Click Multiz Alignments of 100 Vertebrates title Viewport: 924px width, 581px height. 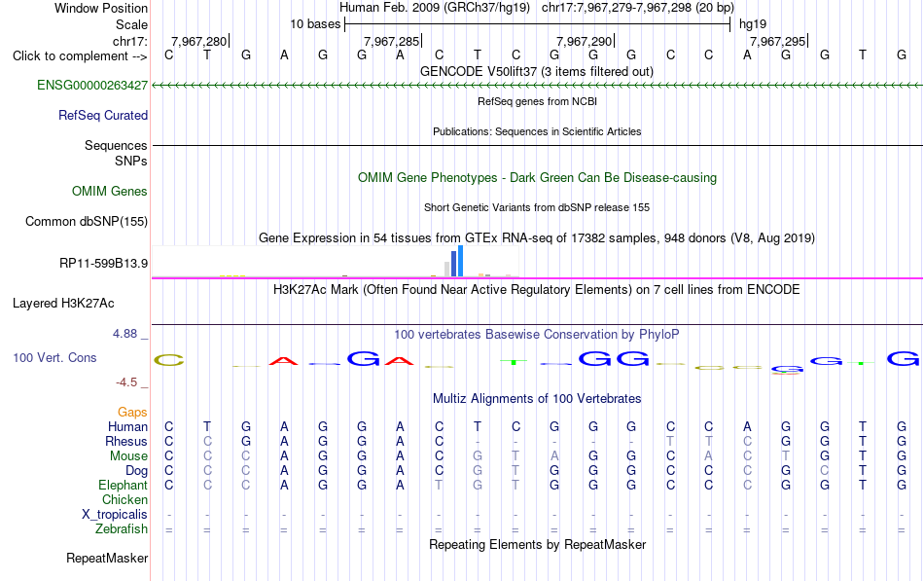pos(537,399)
